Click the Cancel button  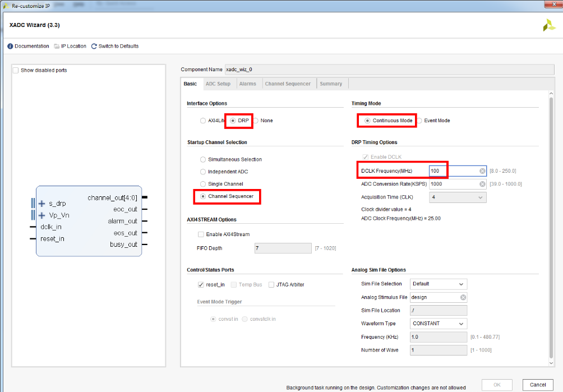pyautogui.click(x=538, y=385)
